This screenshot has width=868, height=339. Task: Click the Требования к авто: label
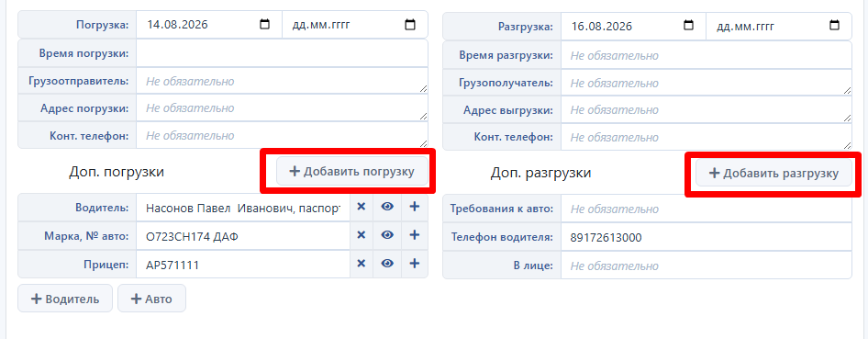coord(502,209)
